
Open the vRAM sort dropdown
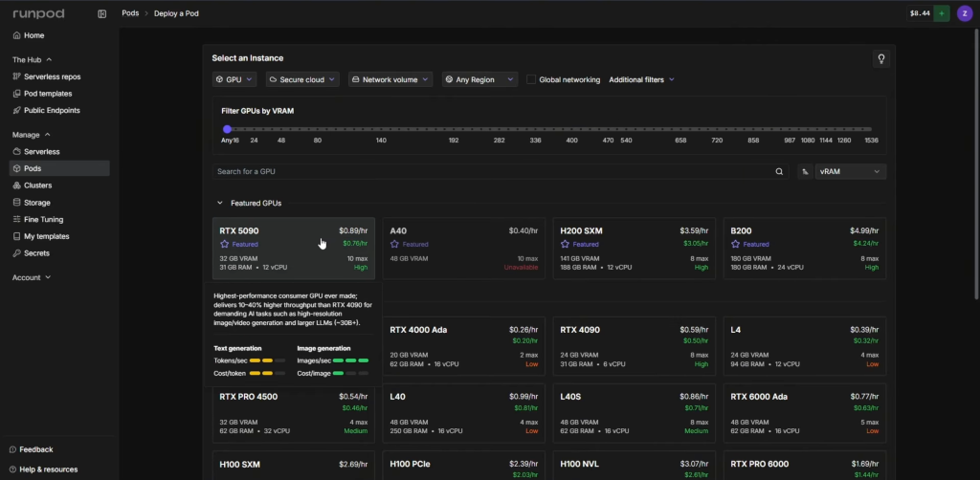click(x=851, y=172)
